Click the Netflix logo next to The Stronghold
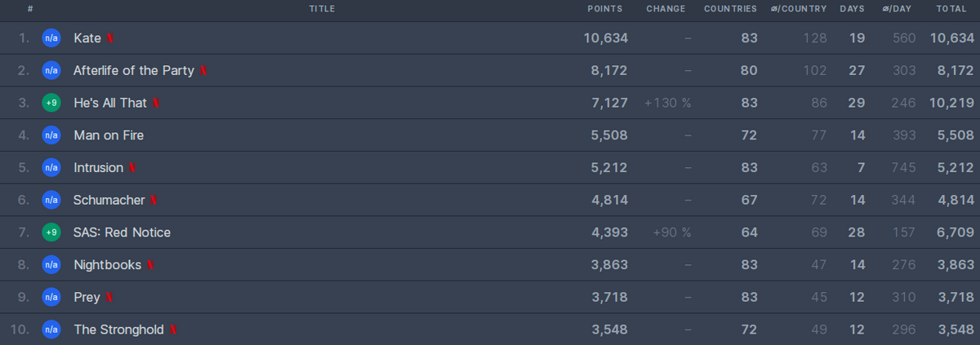 tap(173, 330)
